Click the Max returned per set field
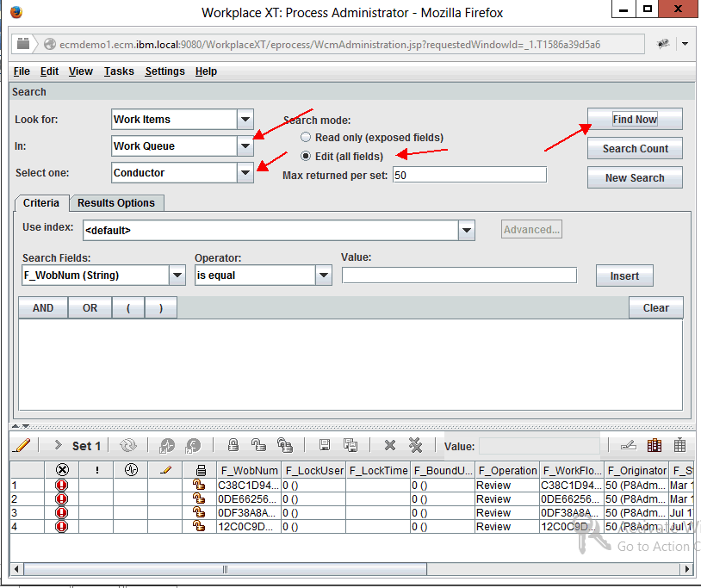Image resolution: width=701 pixels, height=588 pixels. click(x=469, y=175)
